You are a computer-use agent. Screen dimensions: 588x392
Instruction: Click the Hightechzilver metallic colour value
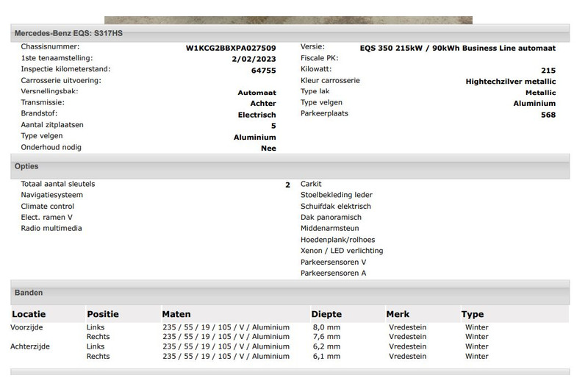click(510, 82)
